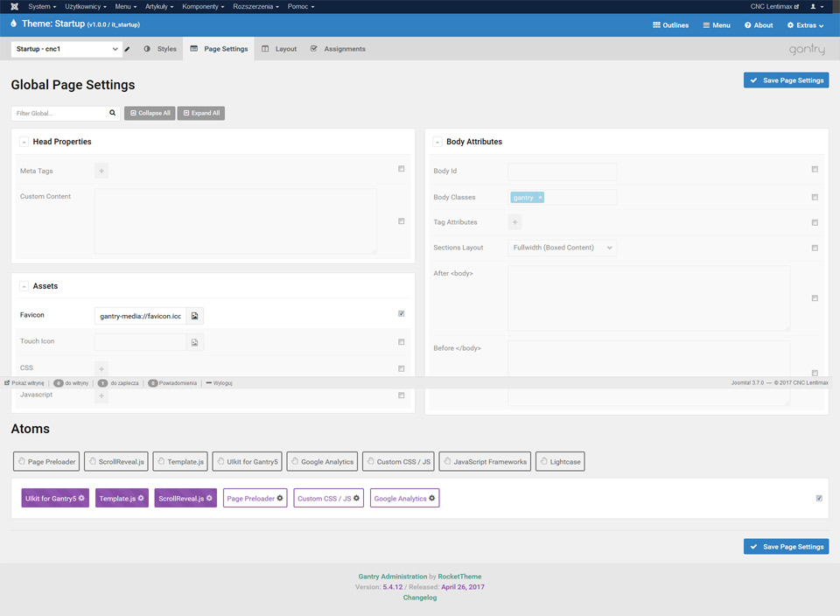Viewport: 840px width, 616px height.
Task: Toggle Touch Icon override checkbox
Action: [x=402, y=342]
